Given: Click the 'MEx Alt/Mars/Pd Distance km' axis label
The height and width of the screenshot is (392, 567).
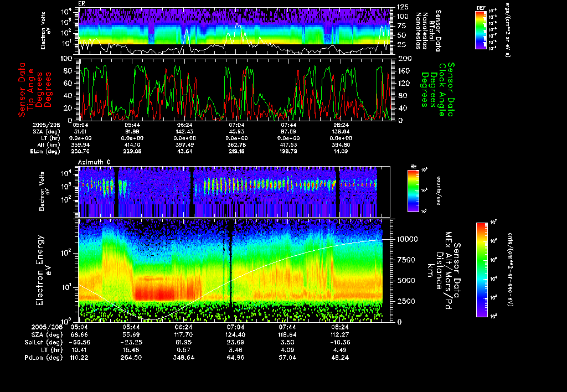Looking at the screenshot, I should (444, 270).
